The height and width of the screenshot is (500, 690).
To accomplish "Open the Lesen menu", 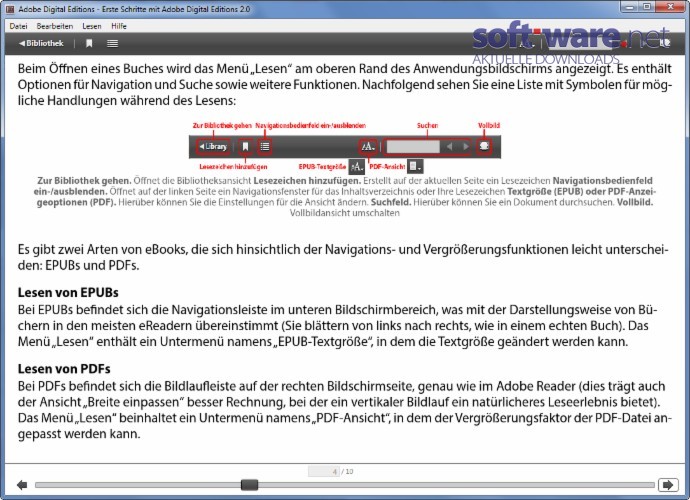I will [92, 26].
